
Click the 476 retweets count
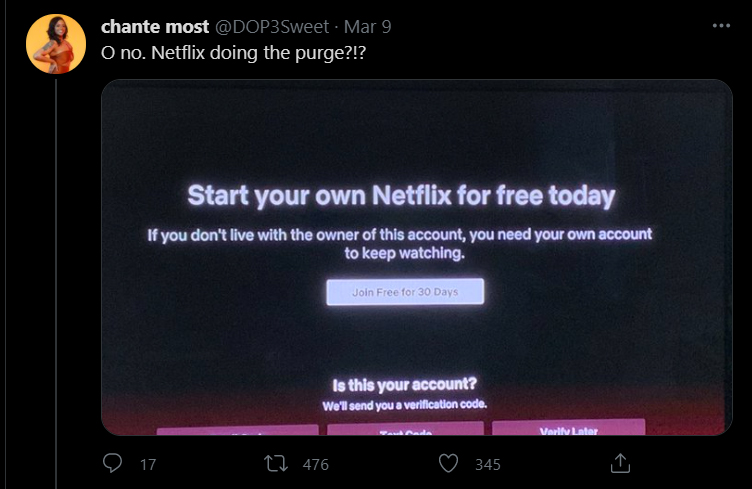point(316,465)
